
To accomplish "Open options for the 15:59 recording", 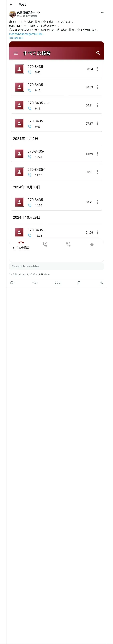I will (x=97, y=154).
